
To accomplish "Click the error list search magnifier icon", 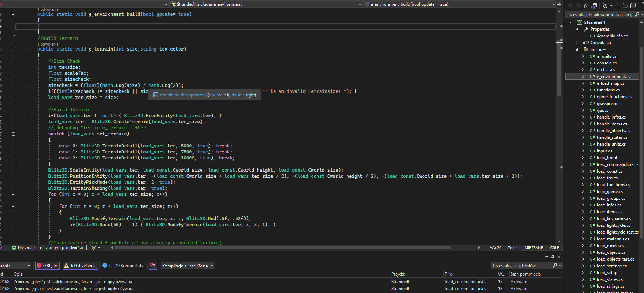I will pos(555,266).
